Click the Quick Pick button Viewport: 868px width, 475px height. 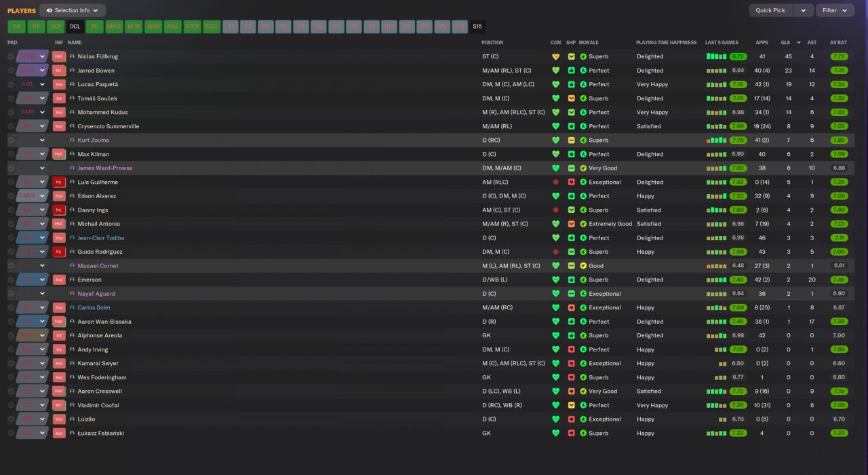click(x=770, y=10)
